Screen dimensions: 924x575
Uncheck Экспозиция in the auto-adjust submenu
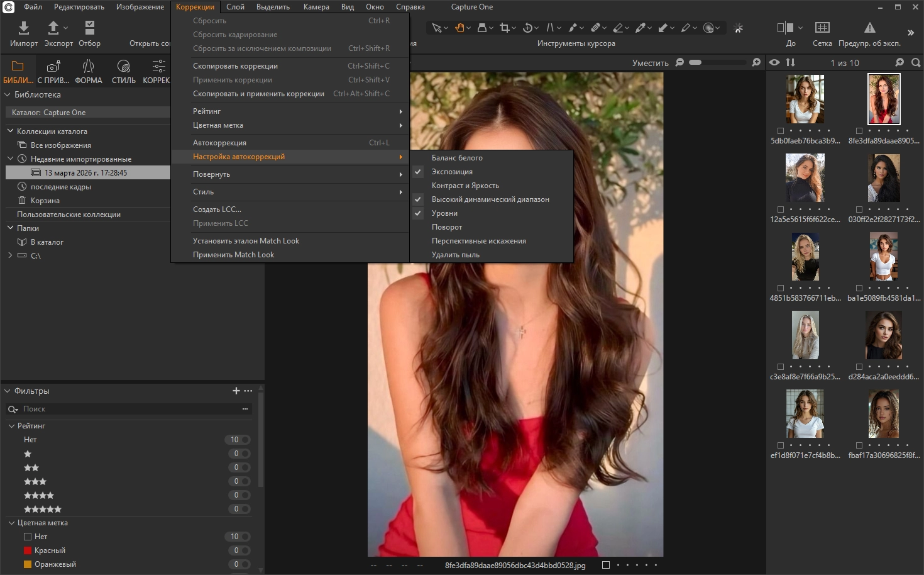[x=452, y=172]
